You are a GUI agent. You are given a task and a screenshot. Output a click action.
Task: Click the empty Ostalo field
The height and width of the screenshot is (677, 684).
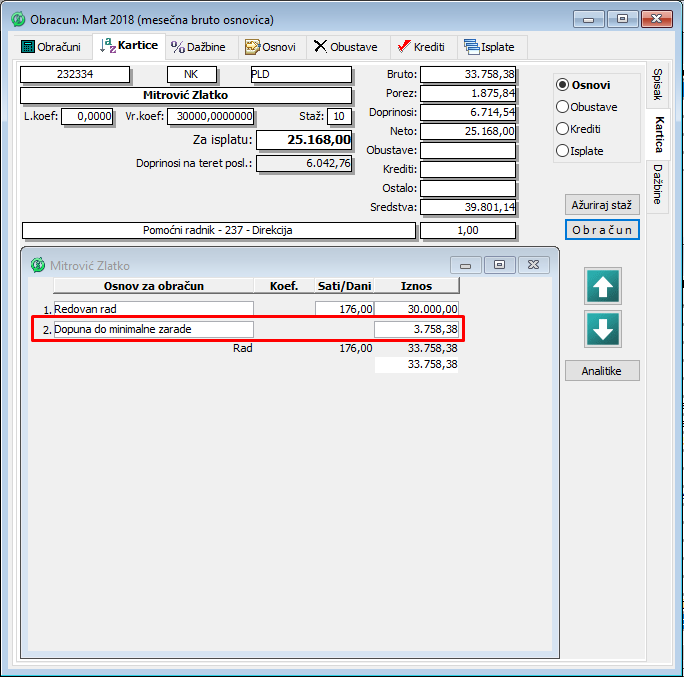pyautogui.click(x=468, y=188)
